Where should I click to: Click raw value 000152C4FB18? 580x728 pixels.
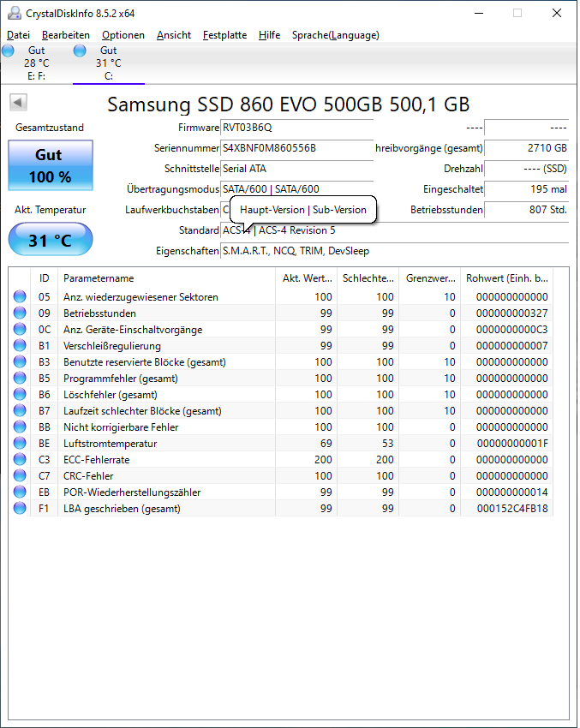[512, 509]
